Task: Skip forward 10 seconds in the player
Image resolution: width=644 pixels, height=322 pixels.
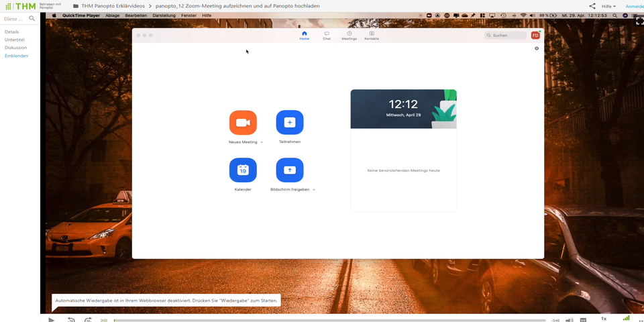Action: click(88, 319)
